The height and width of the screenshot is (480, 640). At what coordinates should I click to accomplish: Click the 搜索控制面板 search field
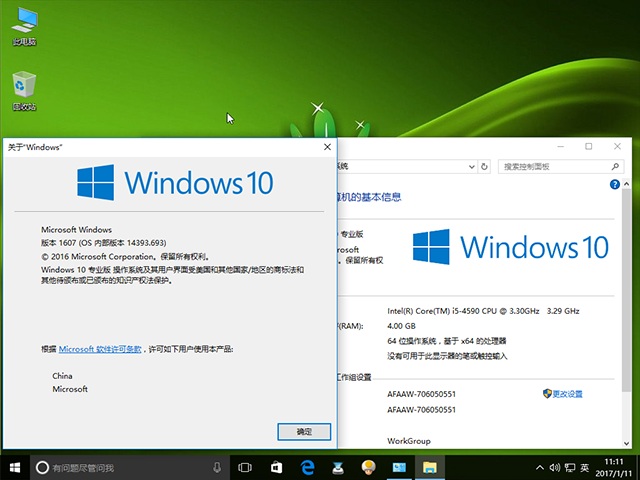tap(560, 167)
